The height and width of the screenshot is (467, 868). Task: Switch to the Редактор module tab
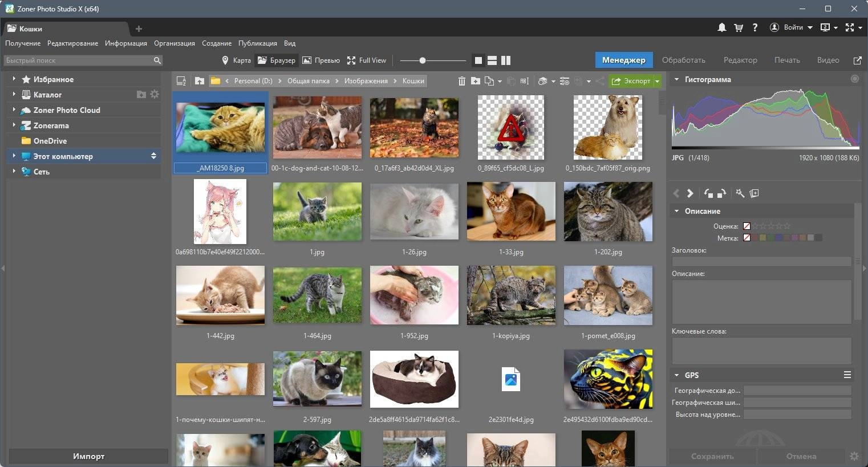[x=740, y=60]
